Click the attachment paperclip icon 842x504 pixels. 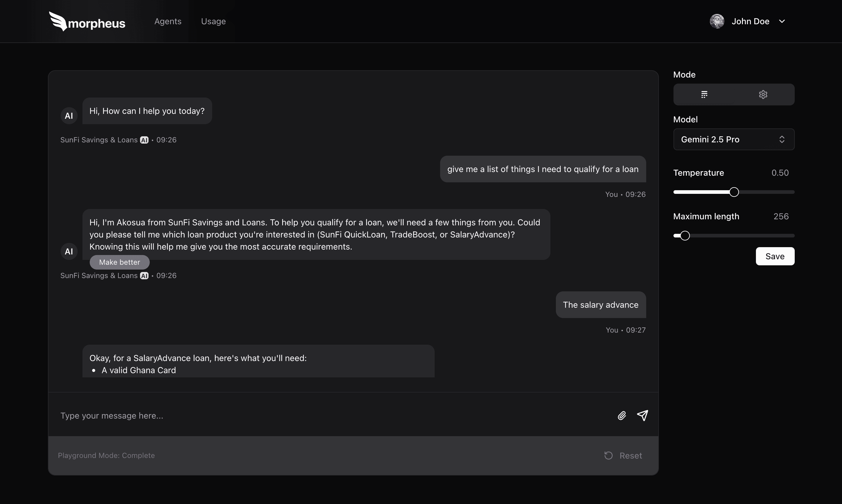[621, 415]
